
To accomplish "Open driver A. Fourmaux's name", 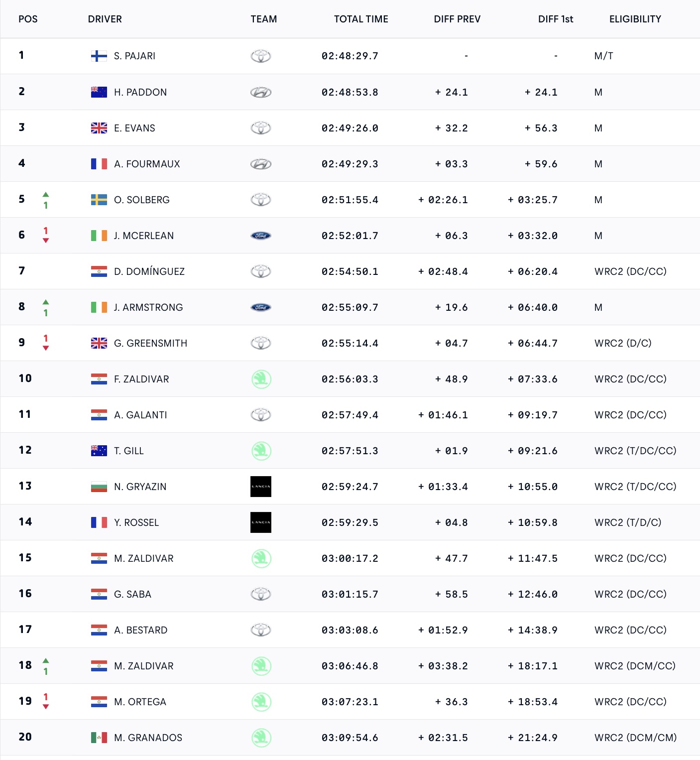I will point(147,164).
